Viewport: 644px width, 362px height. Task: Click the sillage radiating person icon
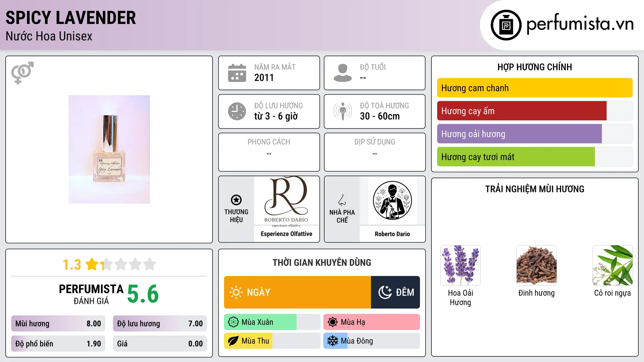pyautogui.click(x=343, y=111)
